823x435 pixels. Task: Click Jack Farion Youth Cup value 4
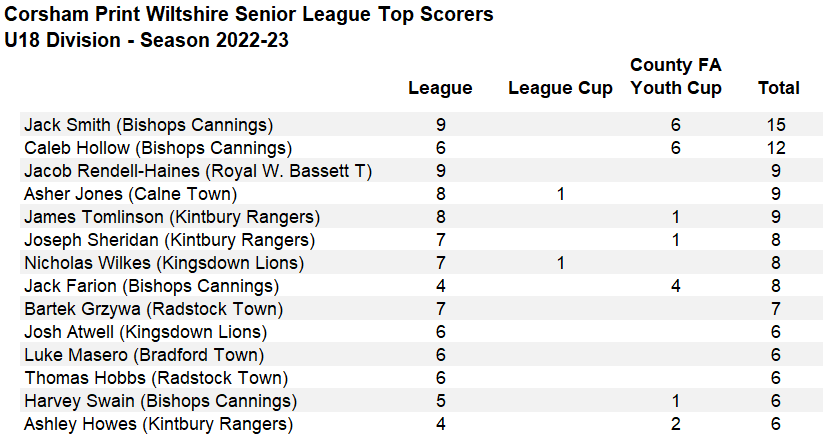(x=676, y=286)
